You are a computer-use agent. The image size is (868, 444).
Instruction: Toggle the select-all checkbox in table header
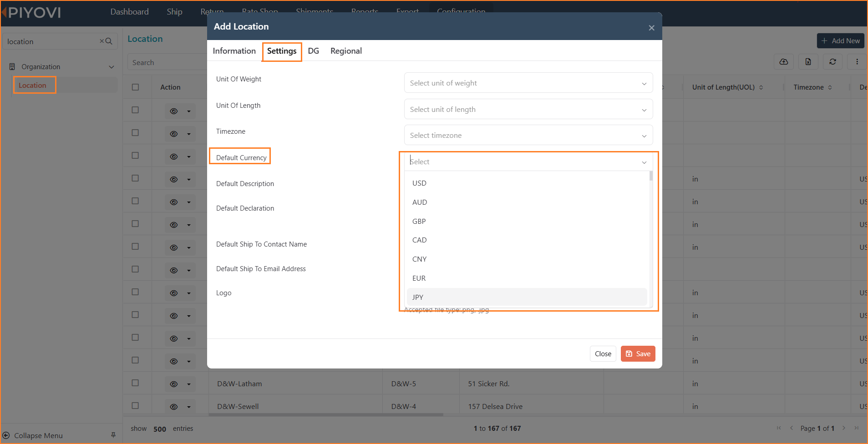(x=135, y=87)
